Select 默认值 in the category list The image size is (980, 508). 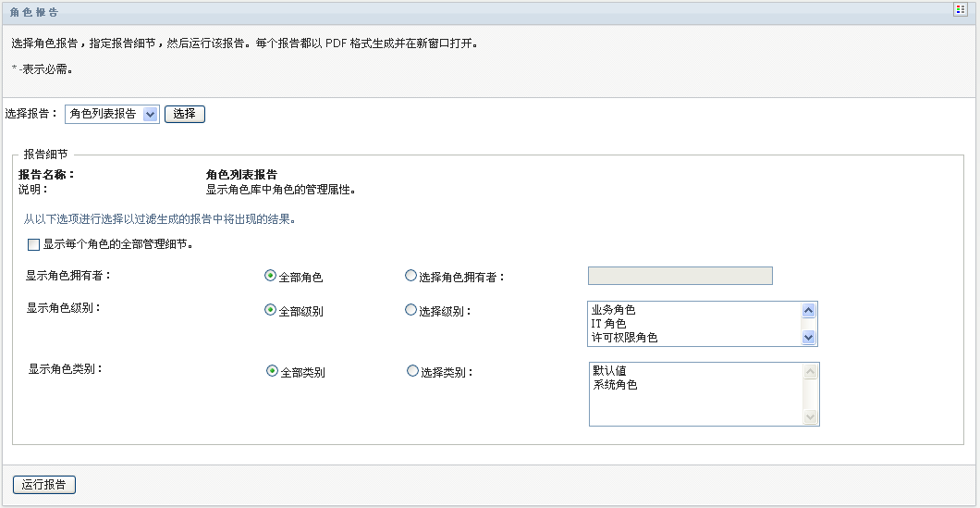tap(610, 371)
